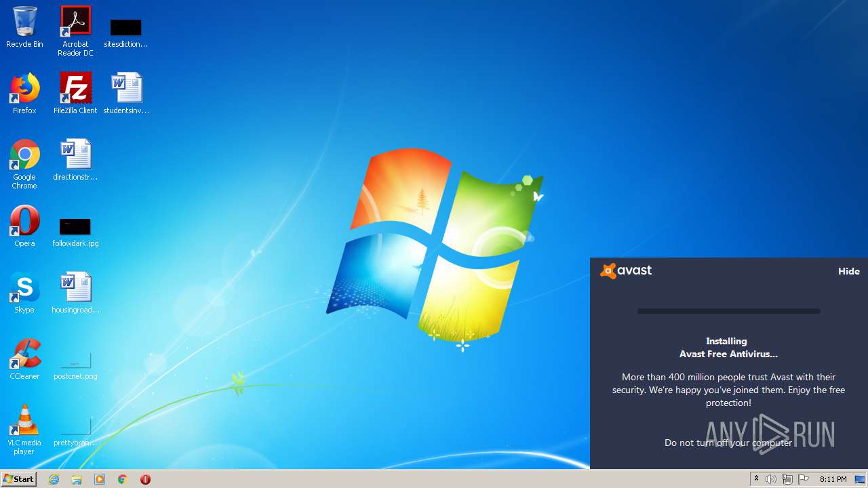Open Action Center flag icon
This screenshot has width=868, height=488.
click(804, 479)
